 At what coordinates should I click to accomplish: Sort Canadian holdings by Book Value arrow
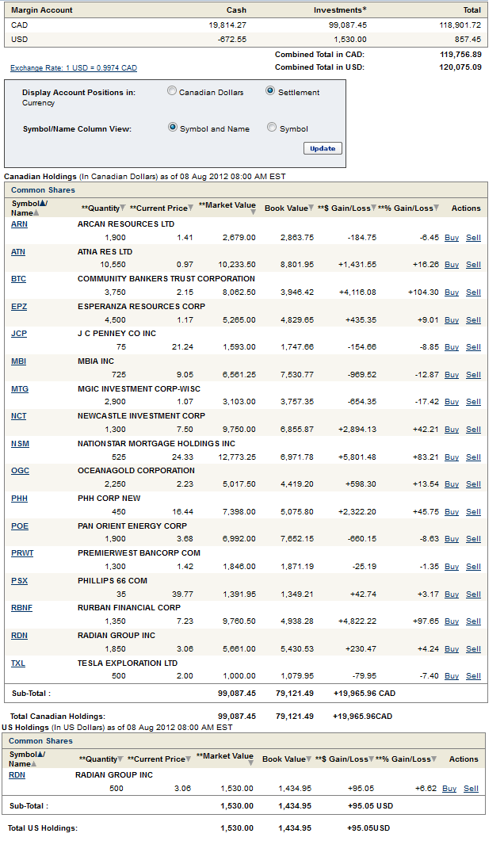tap(311, 208)
